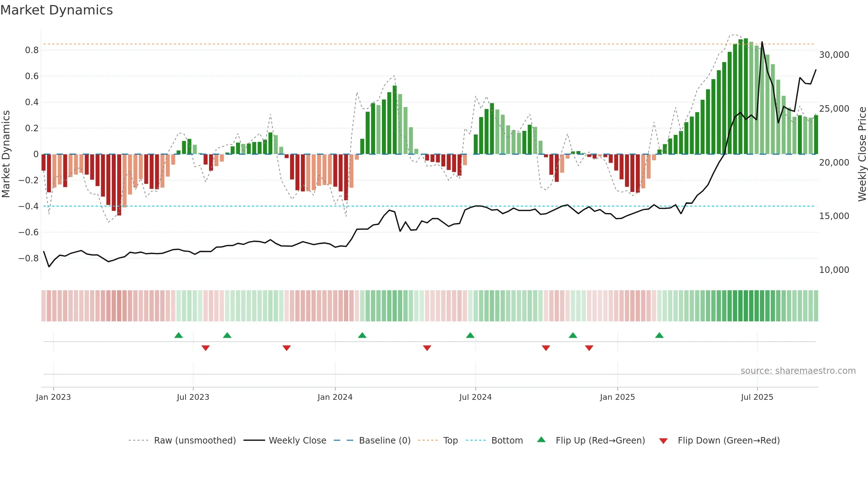Select the flip-up triangle just before Jul 2024
The height and width of the screenshot is (488, 868).
click(x=470, y=335)
